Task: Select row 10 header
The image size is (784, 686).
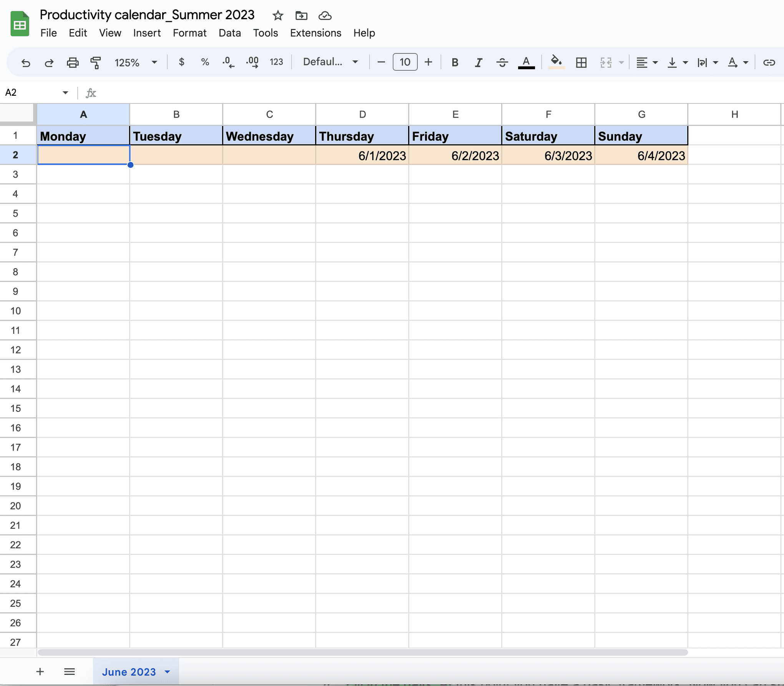Action: (x=18, y=311)
